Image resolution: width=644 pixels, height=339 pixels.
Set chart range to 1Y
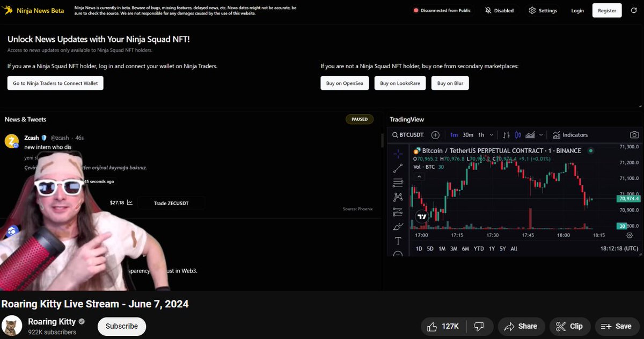pos(492,249)
